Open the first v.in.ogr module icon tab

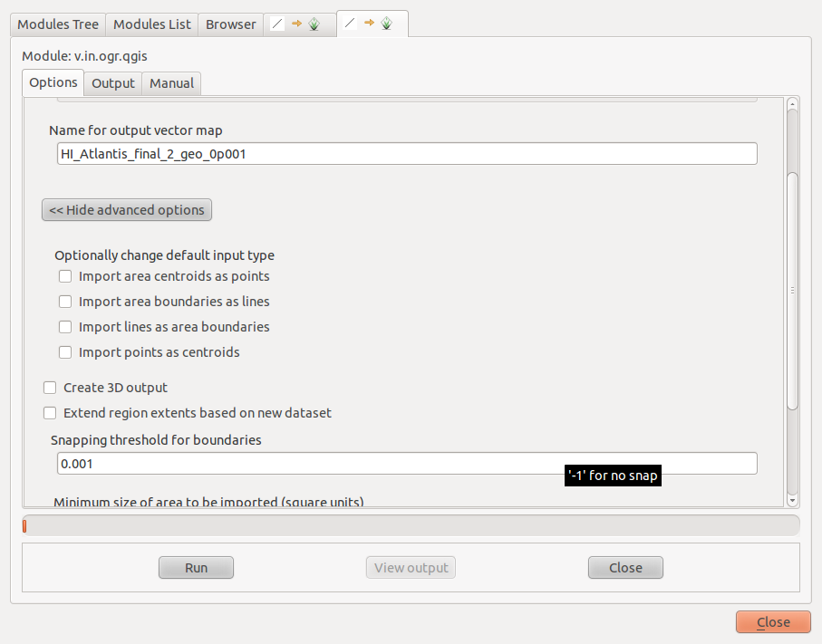pyautogui.click(x=299, y=24)
